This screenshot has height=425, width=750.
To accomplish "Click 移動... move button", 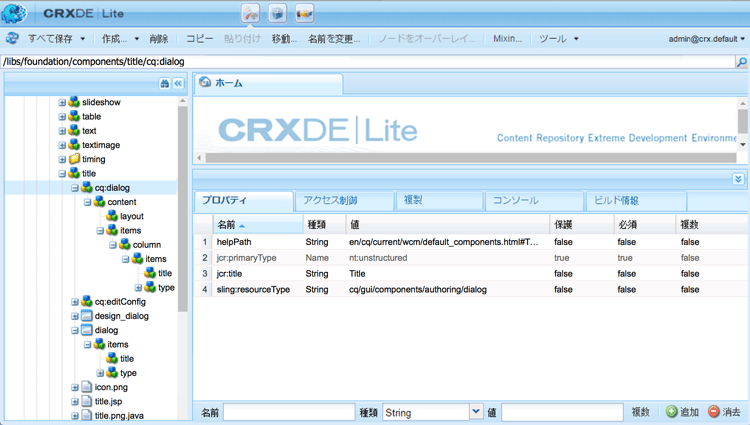I will (284, 39).
